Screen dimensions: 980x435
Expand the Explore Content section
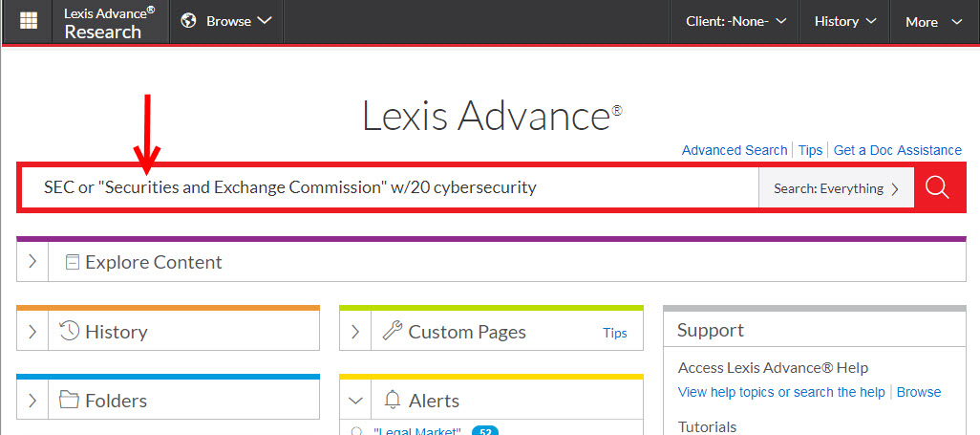coord(32,262)
